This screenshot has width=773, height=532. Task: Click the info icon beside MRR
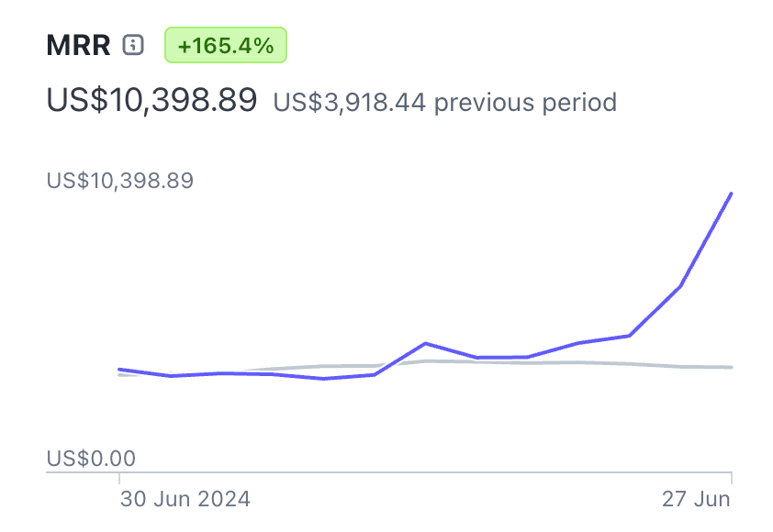tap(134, 45)
